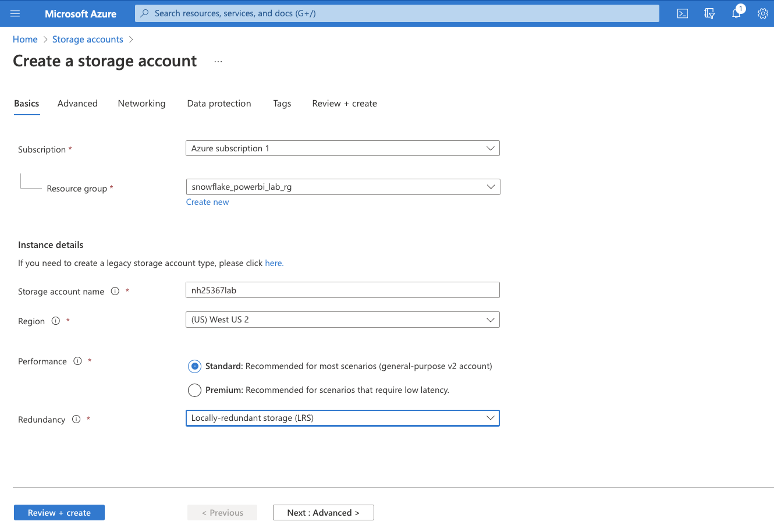774x532 pixels.
Task: Launch Cloud Shell from top bar
Action: tap(683, 13)
